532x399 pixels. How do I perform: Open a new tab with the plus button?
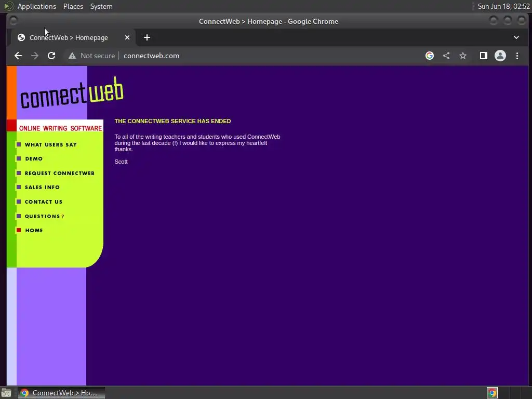147,37
